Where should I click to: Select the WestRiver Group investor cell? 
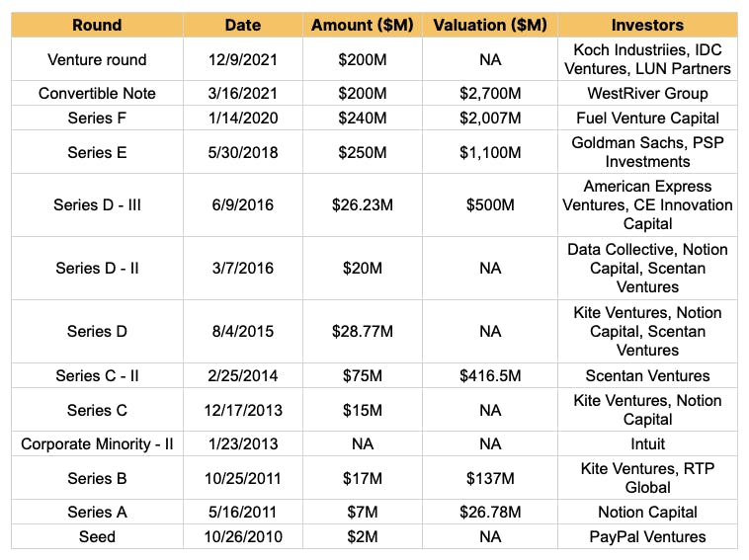(647, 94)
